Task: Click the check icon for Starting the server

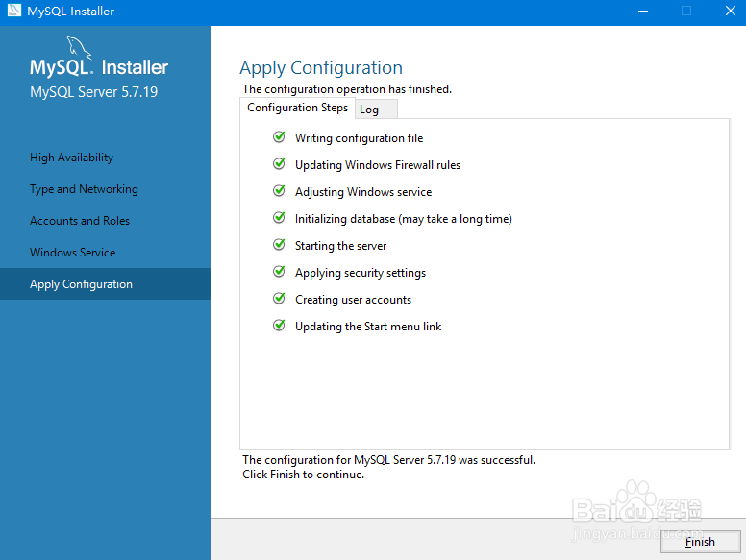Action: point(280,245)
